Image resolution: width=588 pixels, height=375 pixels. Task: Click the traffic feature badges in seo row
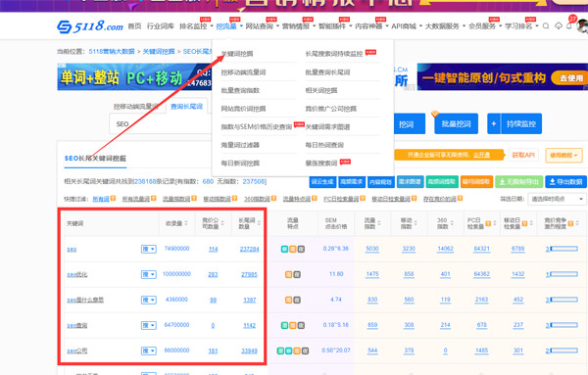(293, 249)
